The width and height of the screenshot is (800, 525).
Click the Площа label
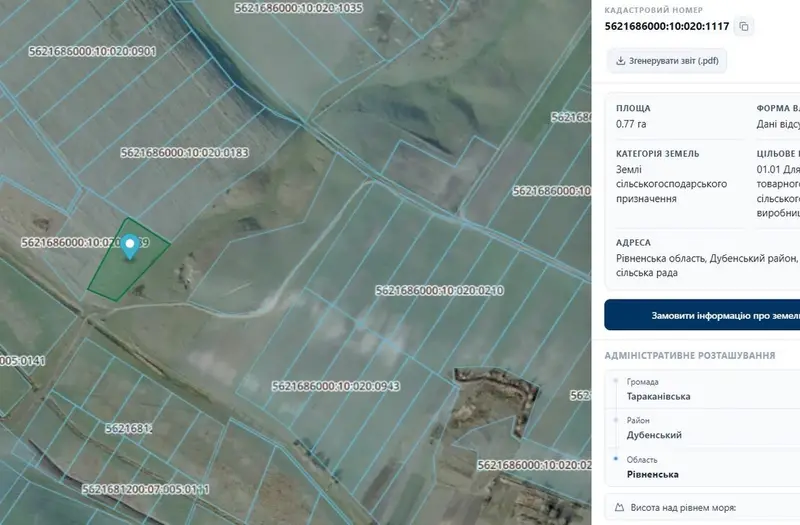coord(633,108)
